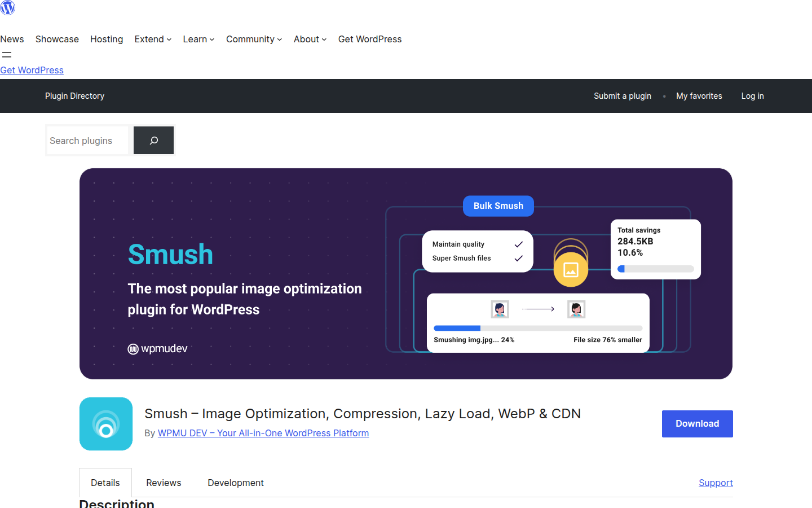Click the yellow image icon in the banner
Viewport: 812px width, 508px height.
(x=571, y=269)
